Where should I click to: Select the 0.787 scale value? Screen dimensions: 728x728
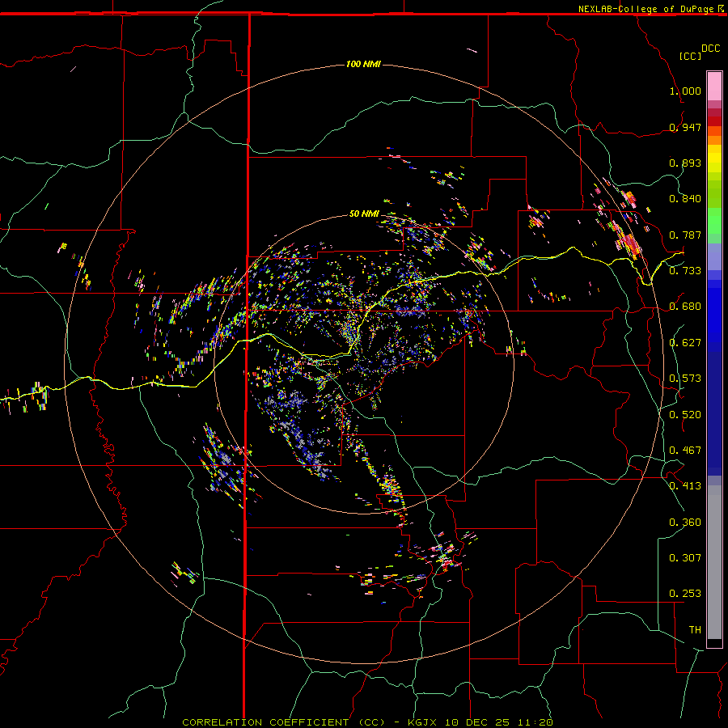[685, 235]
